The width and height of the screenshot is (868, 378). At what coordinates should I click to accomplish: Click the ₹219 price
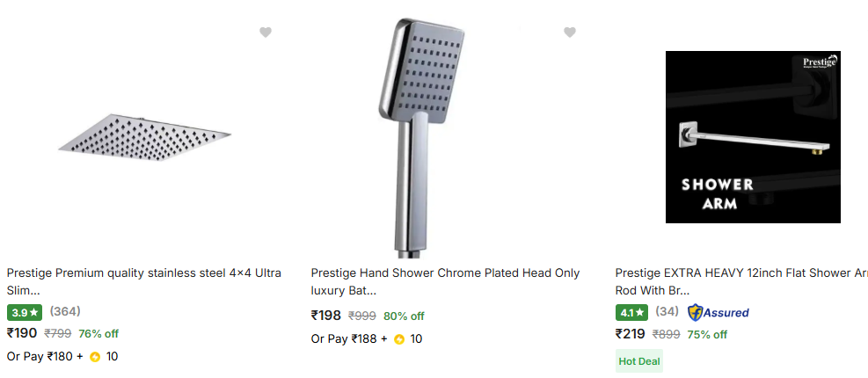(x=631, y=334)
